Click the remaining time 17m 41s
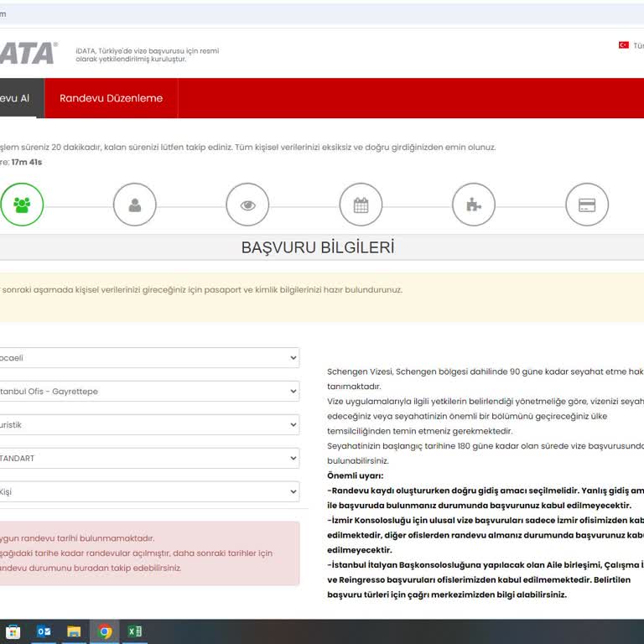The width and height of the screenshot is (644, 644). pyautogui.click(x=27, y=162)
